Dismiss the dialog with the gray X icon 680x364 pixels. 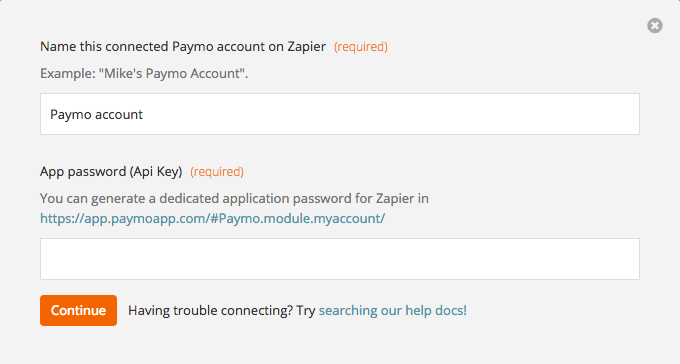coord(655,26)
